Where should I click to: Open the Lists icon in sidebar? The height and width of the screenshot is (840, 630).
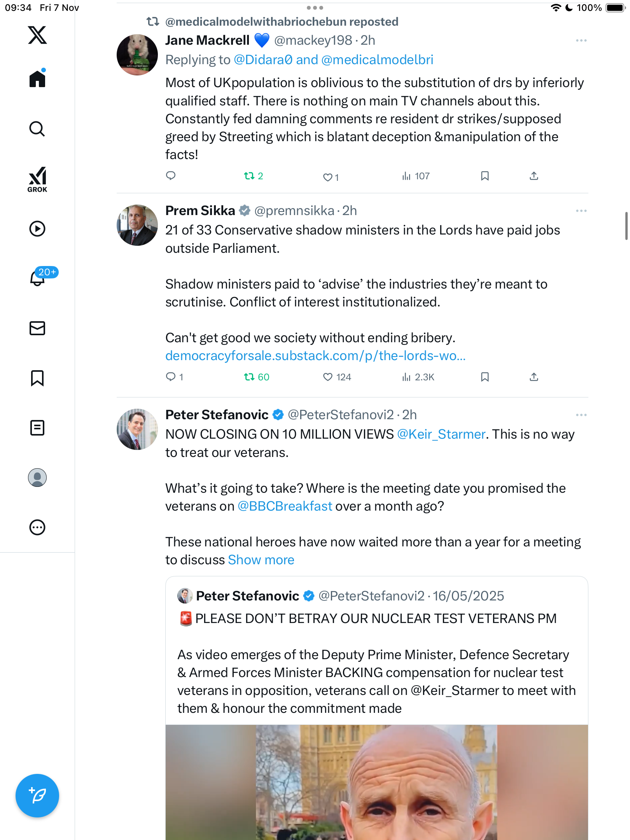coord(37,428)
